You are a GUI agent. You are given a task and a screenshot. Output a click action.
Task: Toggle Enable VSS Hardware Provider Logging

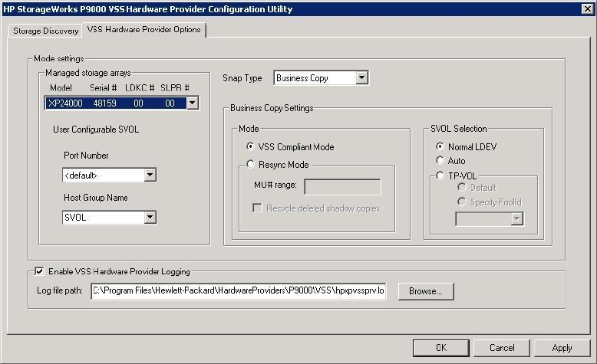click(39, 271)
